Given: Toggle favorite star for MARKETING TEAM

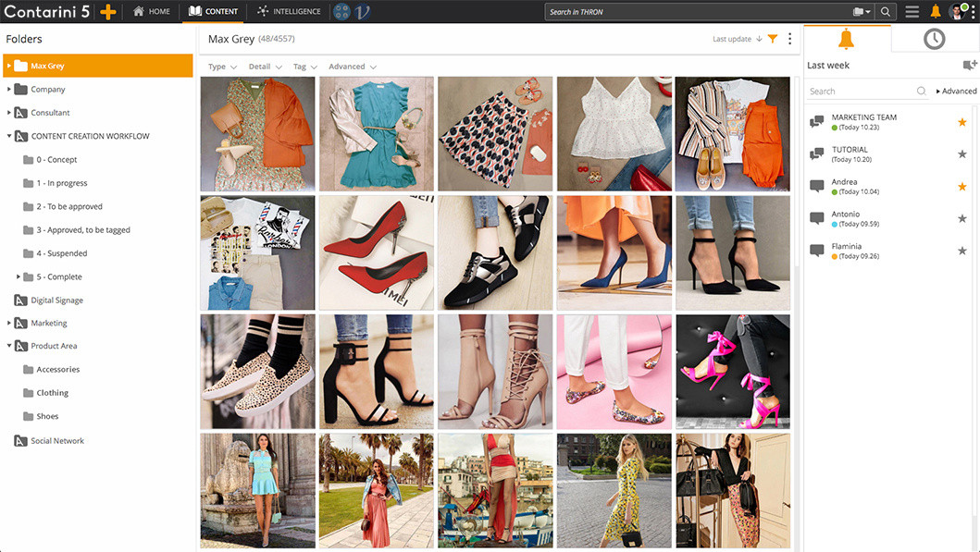Looking at the screenshot, I should (962, 122).
